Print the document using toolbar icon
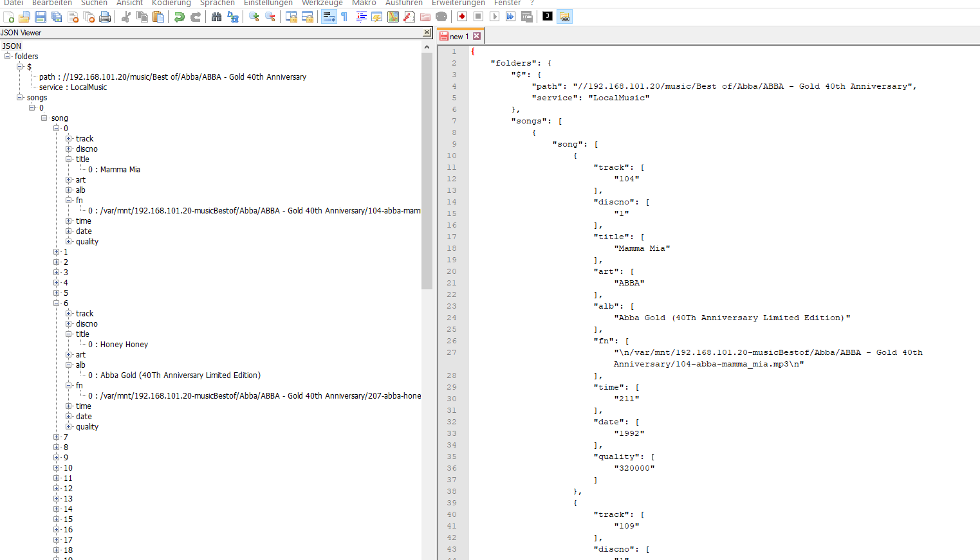Image resolution: width=980 pixels, height=560 pixels. point(105,17)
